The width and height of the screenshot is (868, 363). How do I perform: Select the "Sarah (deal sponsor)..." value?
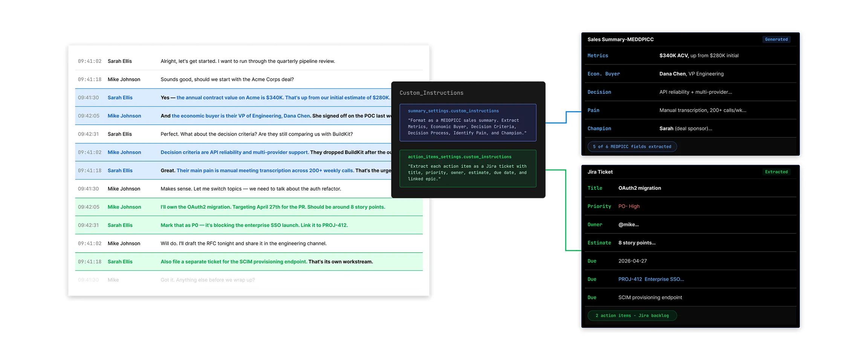pyautogui.click(x=686, y=129)
